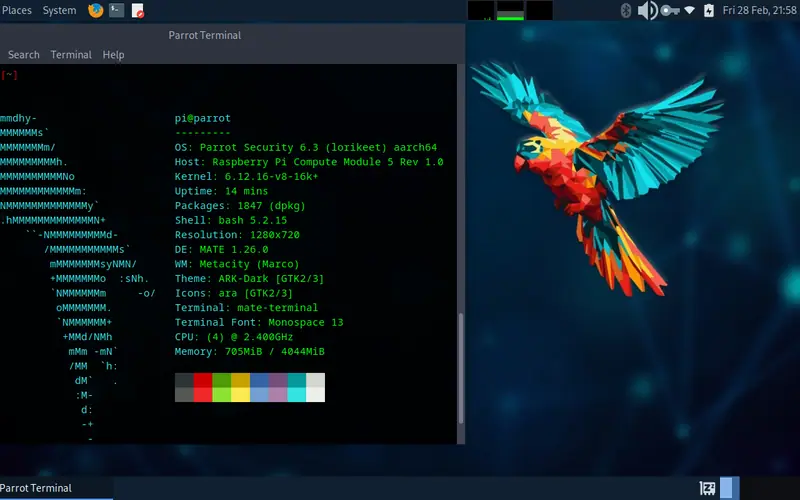Click 'Raspberry Pi Compute Module 5 Rev 1.0'
The image size is (800, 500).
point(328,162)
